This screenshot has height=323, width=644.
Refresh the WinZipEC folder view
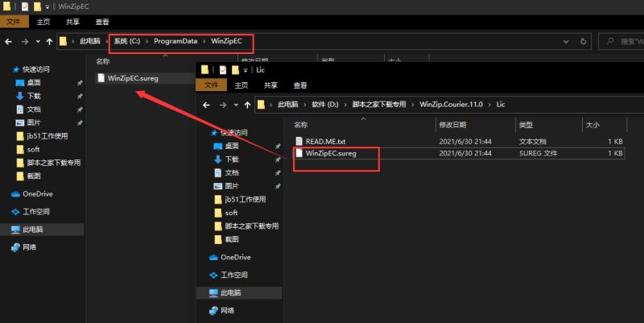[x=583, y=42]
